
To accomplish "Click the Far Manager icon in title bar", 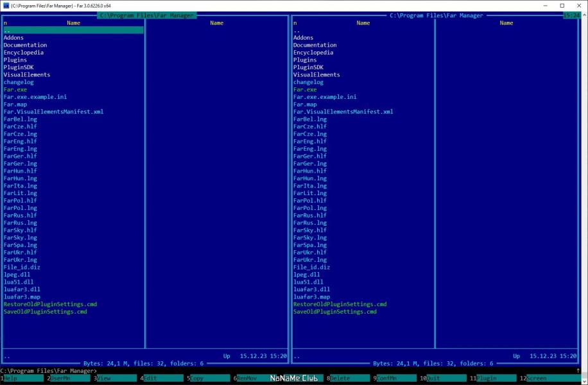I will pyautogui.click(x=6, y=6).
